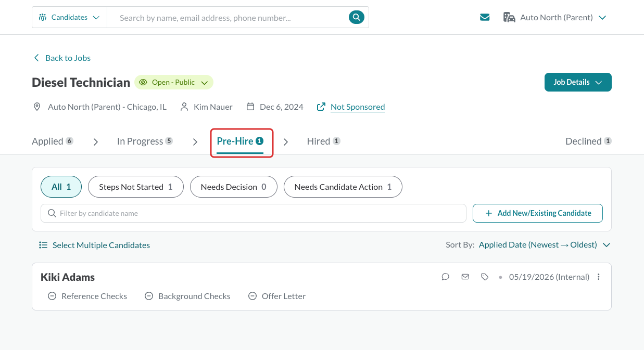The height and width of the screenshot is (350, 644).
Task: Select the Needs Decision filter chip
Action: [x=233, y=187]
